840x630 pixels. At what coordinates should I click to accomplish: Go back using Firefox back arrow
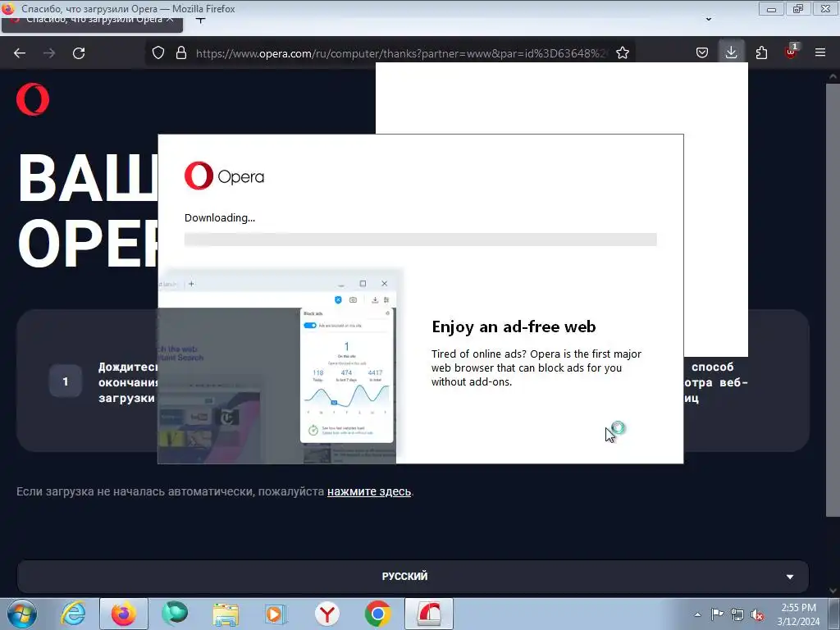pos(20,53)
